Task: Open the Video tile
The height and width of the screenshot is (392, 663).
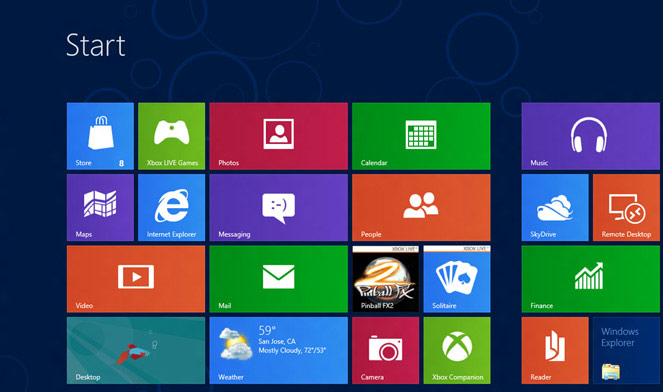Action: 136,279
